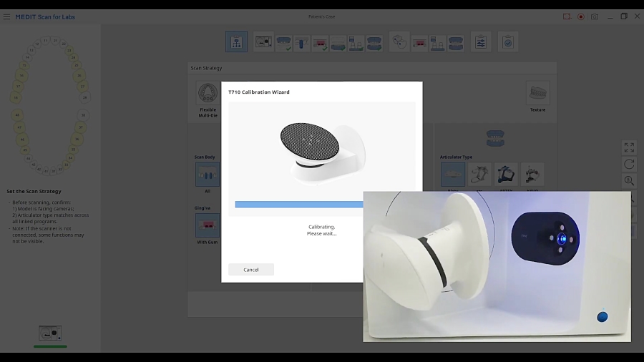Click the zoom in magnifier icon

click(629, 182)
